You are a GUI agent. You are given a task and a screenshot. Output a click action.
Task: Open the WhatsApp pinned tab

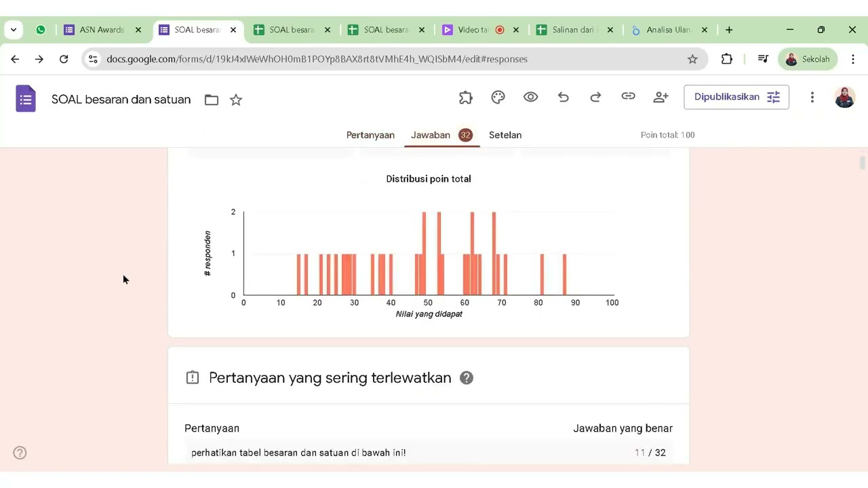[41, 30]
